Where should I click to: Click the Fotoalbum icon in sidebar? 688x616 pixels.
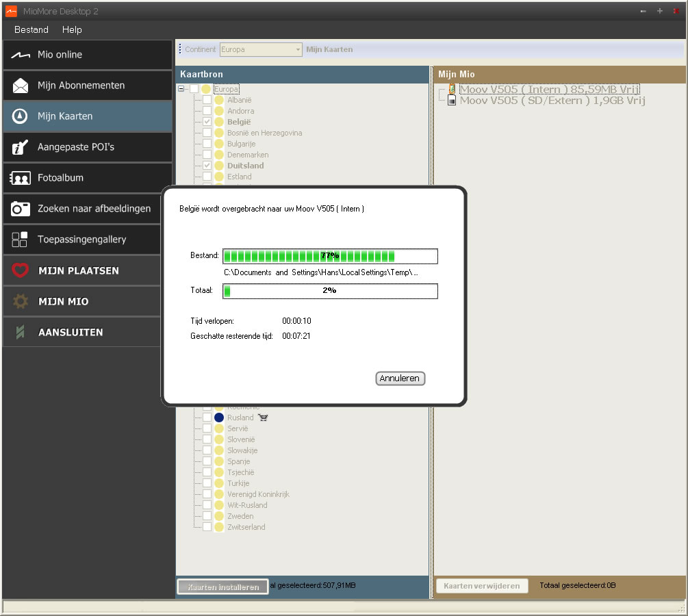[x=21, y=178]
